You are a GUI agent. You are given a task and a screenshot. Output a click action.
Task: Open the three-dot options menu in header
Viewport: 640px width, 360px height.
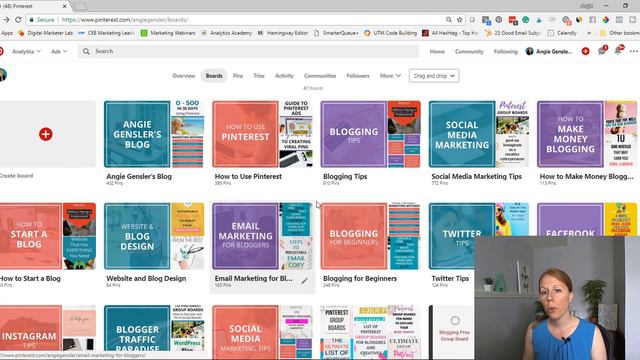coord(634,51)
